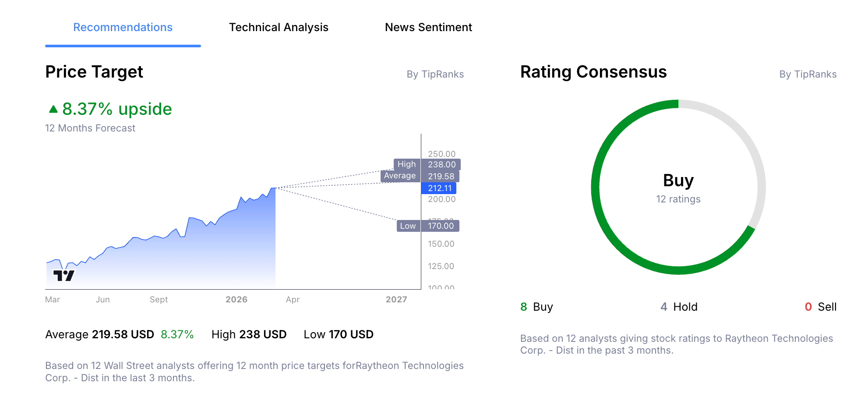Viewport: 868px width, 397px height.
Task: Switch to the Technical Analysis tab
Action: [x=279, y=27]
